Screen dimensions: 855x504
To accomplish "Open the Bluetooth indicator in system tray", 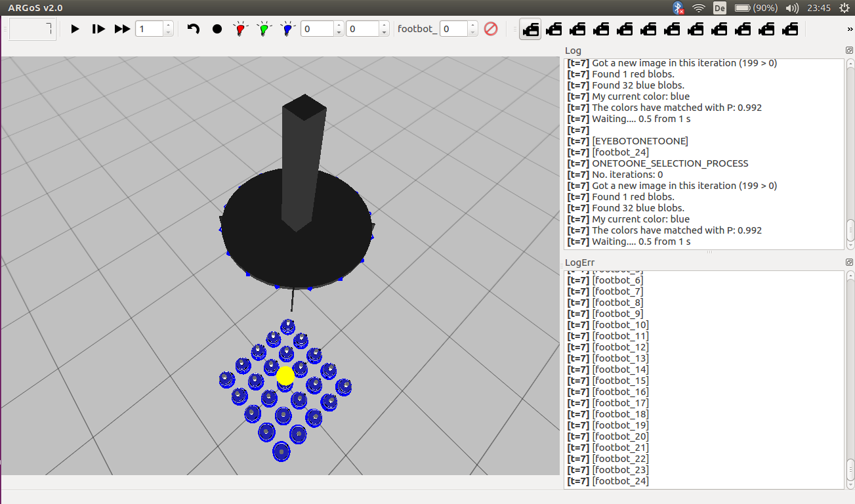I will pos(678,8).
